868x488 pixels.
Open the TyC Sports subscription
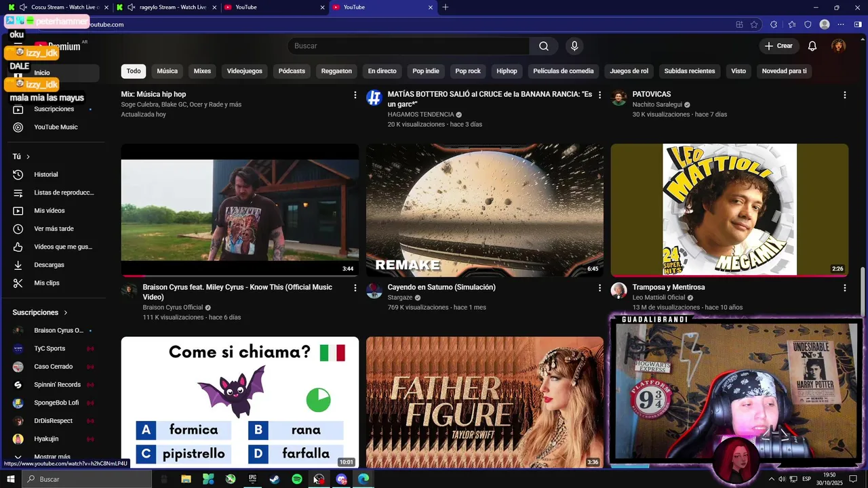(x=52, y=348)
